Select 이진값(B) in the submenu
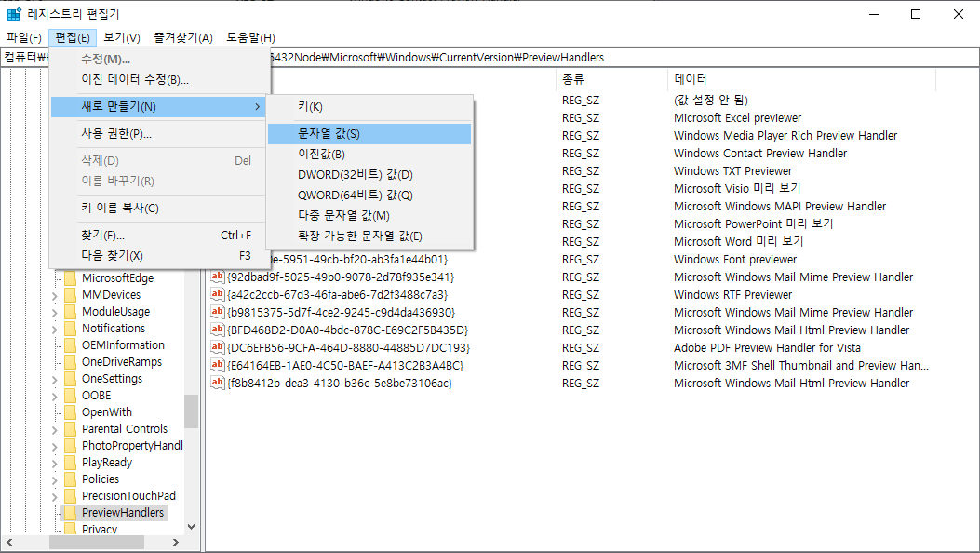The height and width of the screenshot is (553, 980). coord(369,155)
